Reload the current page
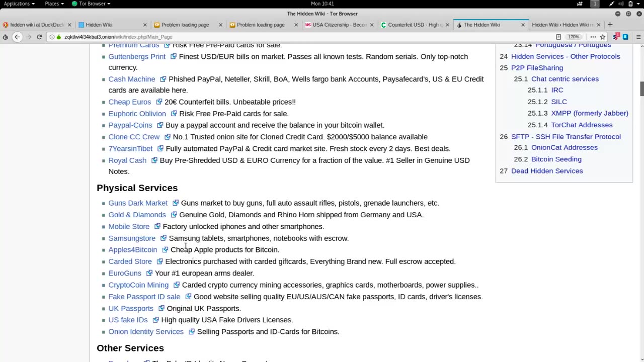The height and width of the screenshot is (362, 644). [x=39, y=37]
